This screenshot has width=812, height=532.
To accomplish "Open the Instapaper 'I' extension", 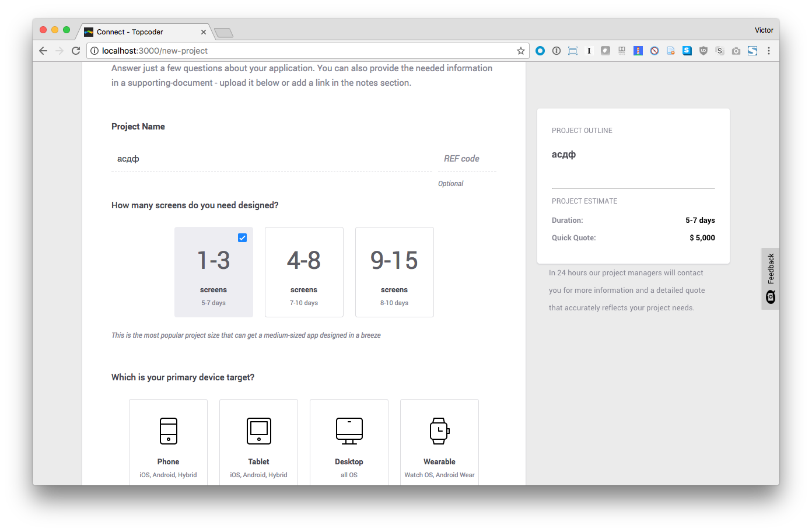I will (x=589, y=51).
